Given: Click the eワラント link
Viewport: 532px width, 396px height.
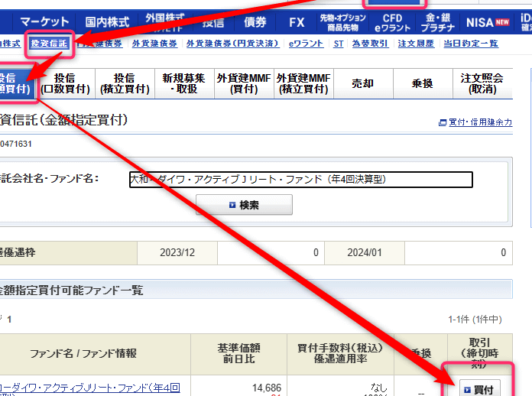Looking at the screenshot, I should tap(306, 44).
